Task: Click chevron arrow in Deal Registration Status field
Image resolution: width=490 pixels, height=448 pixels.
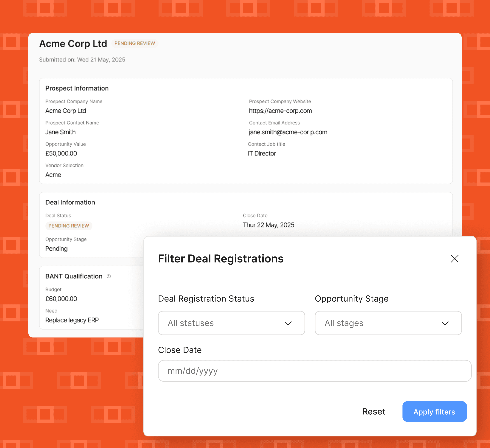Action: tap(288, 323)
